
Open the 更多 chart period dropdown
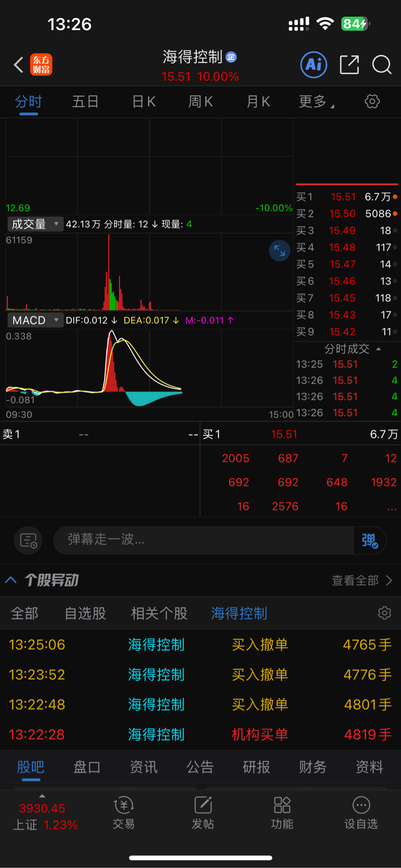tap(316, 101)
